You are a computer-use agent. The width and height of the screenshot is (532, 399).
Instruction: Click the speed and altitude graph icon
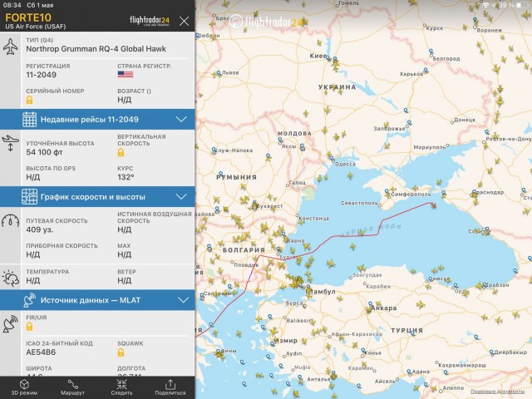point(30,197)
